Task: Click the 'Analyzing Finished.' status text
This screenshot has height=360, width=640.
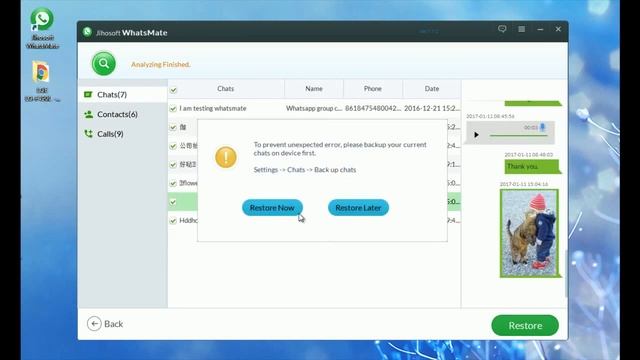Action: [160, 64]
